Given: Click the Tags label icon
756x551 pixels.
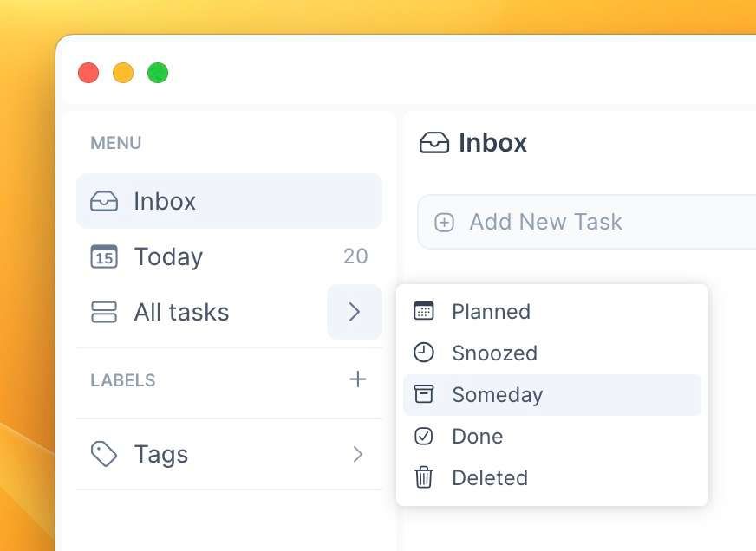Looking at the screenshot, I should (x=104, y=454).
